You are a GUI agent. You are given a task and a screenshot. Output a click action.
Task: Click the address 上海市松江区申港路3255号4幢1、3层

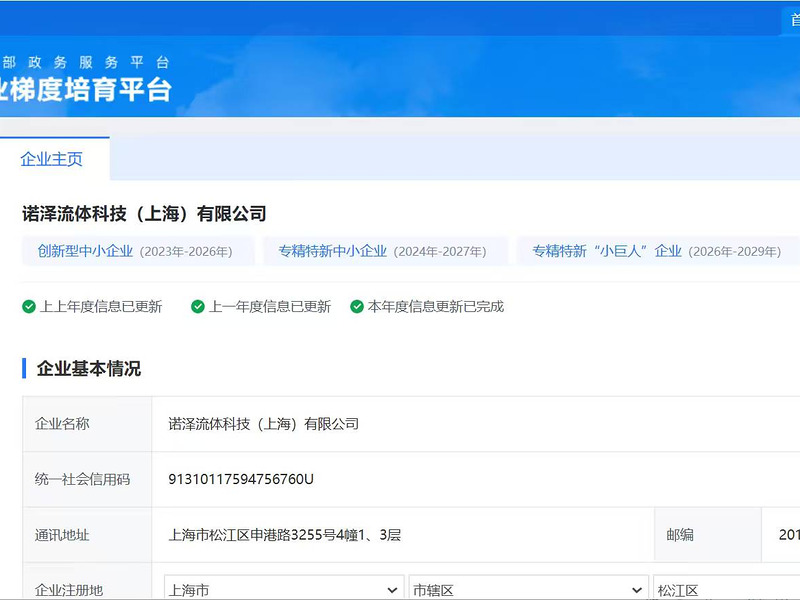pyautogui.click(x=285, y=535)
